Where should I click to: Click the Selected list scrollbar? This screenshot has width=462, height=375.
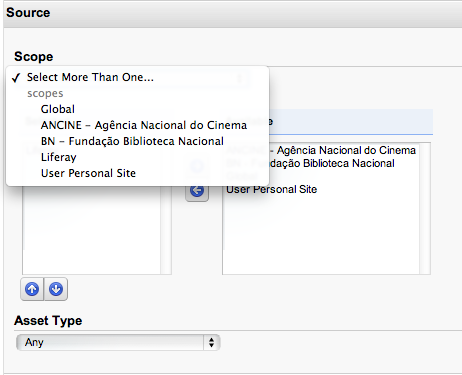166,230
